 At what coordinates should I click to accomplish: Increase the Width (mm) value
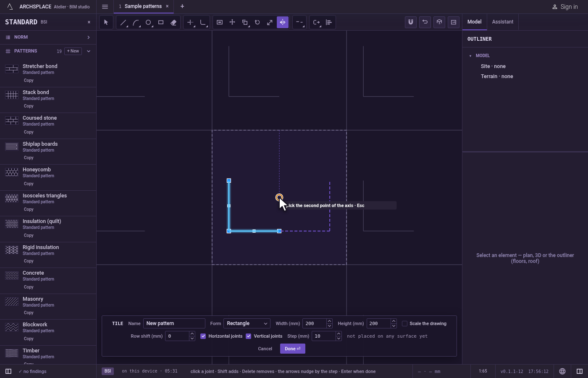[329, 321]
